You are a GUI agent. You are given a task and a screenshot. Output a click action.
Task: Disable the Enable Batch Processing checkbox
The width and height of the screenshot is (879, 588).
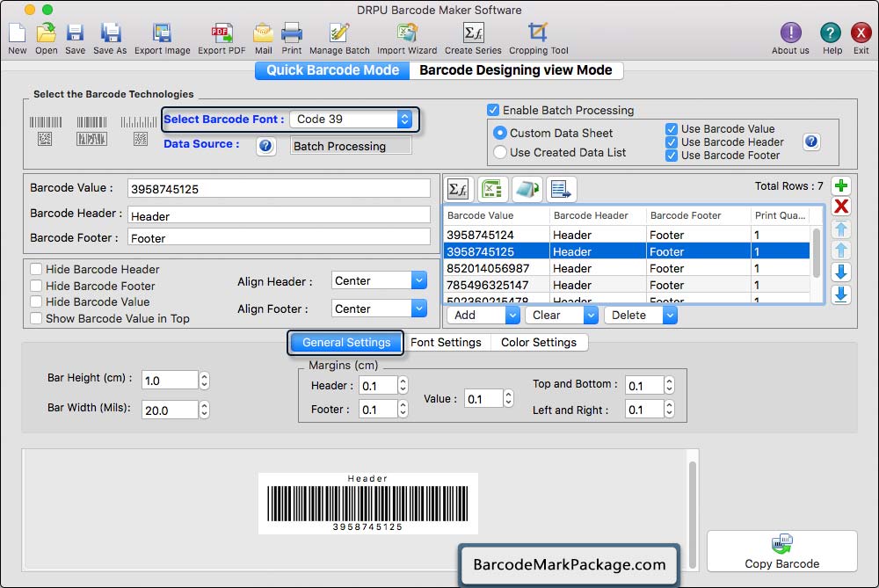(x=493, y=111)
